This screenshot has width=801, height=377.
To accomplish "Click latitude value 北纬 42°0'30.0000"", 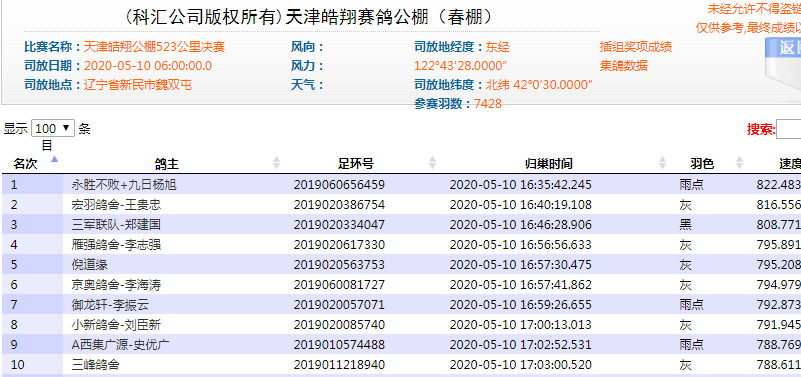I will tap(538, 85).
